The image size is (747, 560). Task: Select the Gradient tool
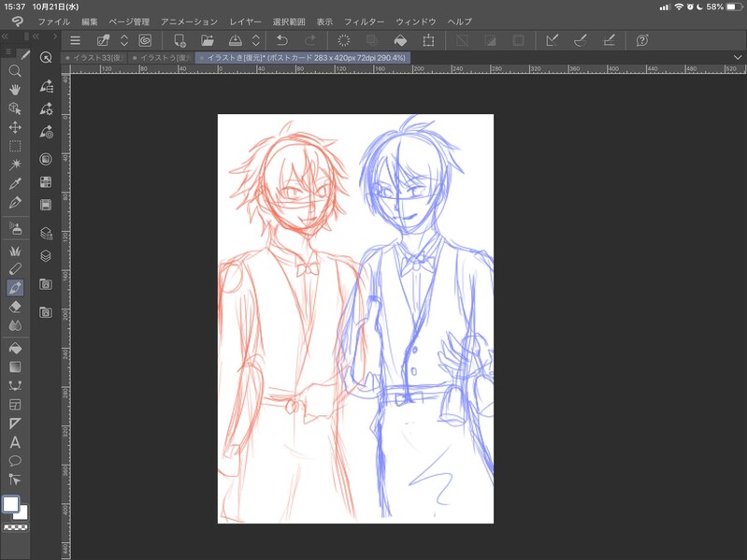(x=15, y=367)
